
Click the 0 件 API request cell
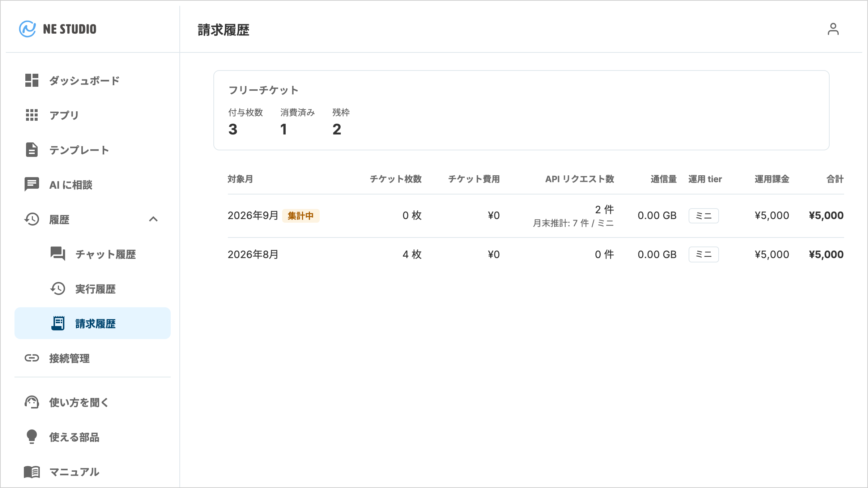point(605,254)
